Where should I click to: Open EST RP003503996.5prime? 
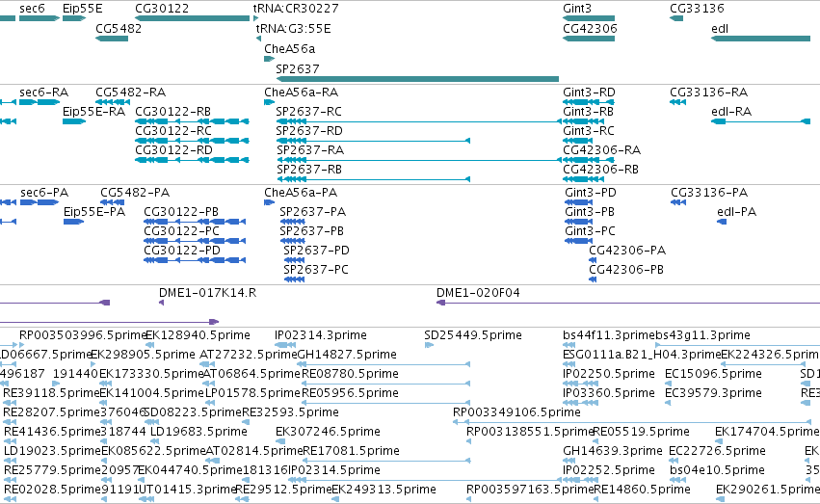[83, 335]
